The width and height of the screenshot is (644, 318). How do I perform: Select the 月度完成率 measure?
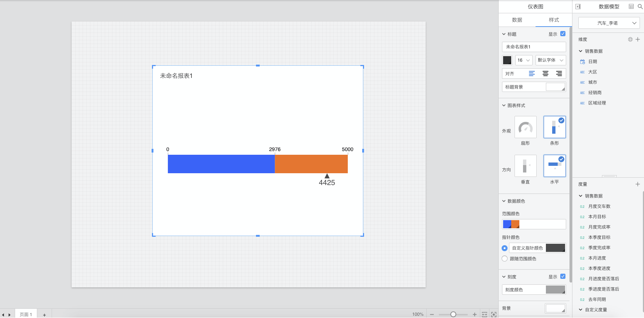(599, 227)
